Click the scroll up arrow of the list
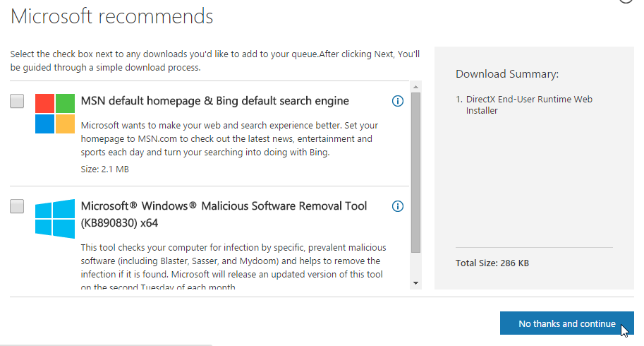Screen dimensions: 644x346 pos(415,86)
